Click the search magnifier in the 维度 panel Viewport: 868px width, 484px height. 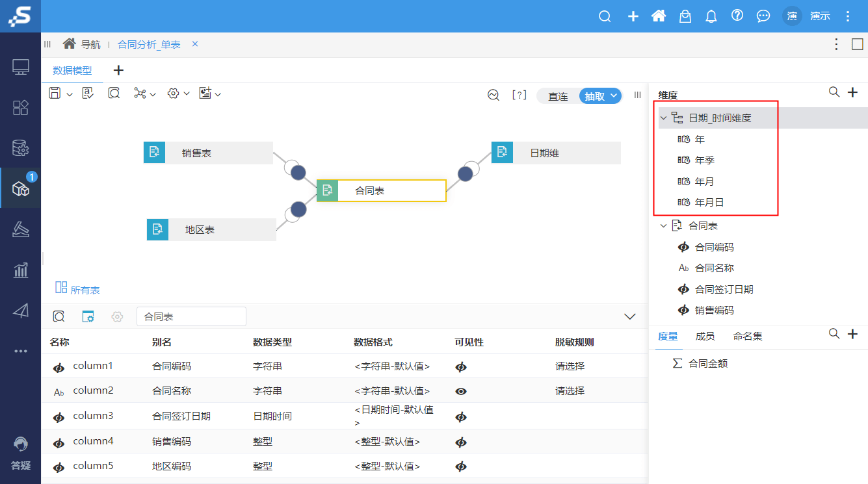834,92
